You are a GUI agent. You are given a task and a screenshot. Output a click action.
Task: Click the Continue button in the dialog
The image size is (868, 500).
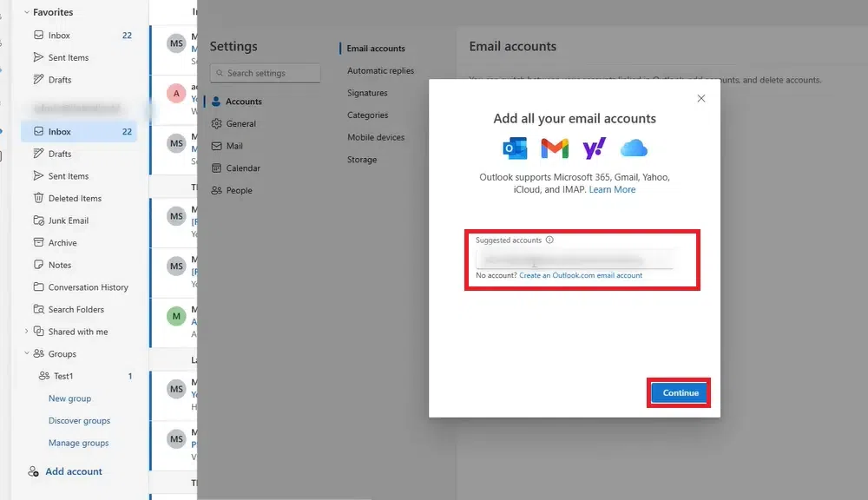[x=679, y=392]
